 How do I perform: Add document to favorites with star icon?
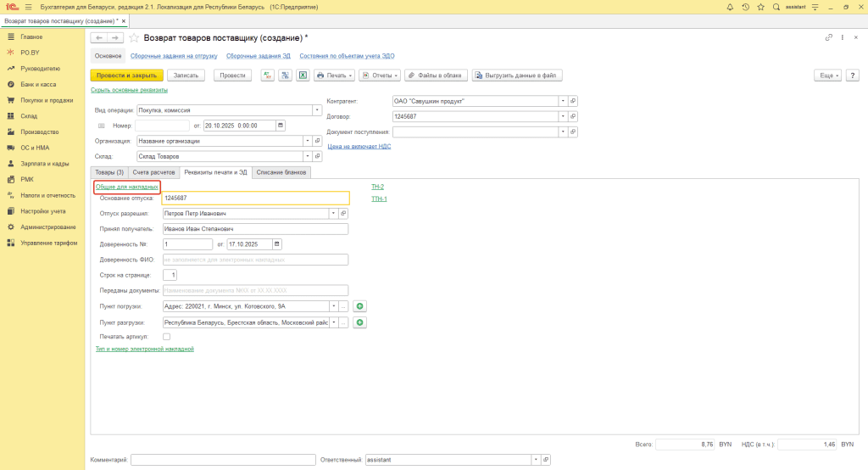pyautogui.click(x=134, y=38)
